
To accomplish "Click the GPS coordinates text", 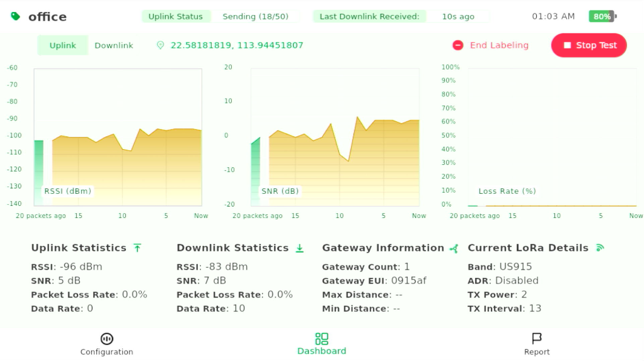I will coord(237,45).
